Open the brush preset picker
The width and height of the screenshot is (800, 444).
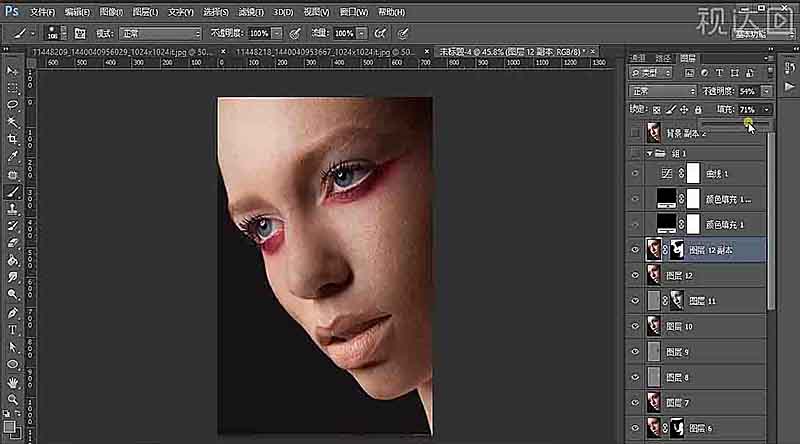[56, 34]
